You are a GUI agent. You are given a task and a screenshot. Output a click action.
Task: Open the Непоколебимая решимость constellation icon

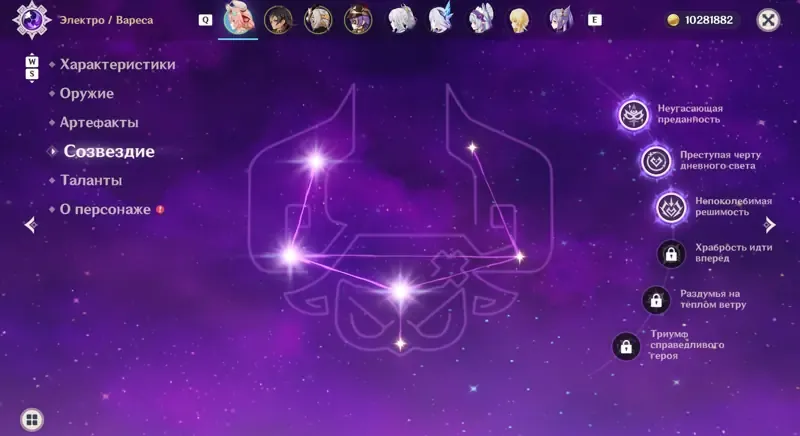(x=671, y=207)
